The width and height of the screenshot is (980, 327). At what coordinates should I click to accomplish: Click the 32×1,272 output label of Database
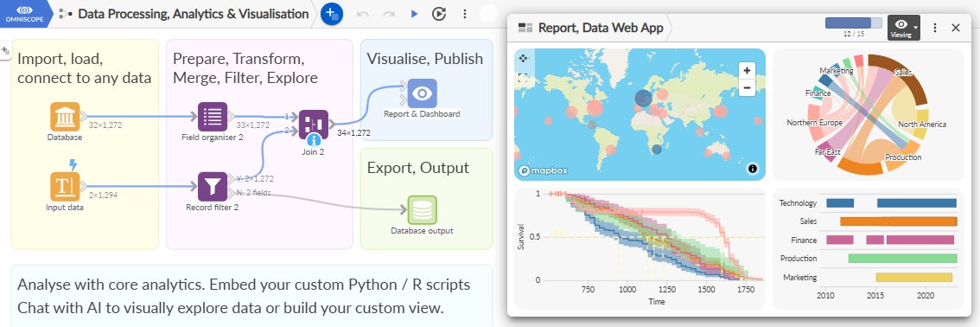click(x=105, y=125)
